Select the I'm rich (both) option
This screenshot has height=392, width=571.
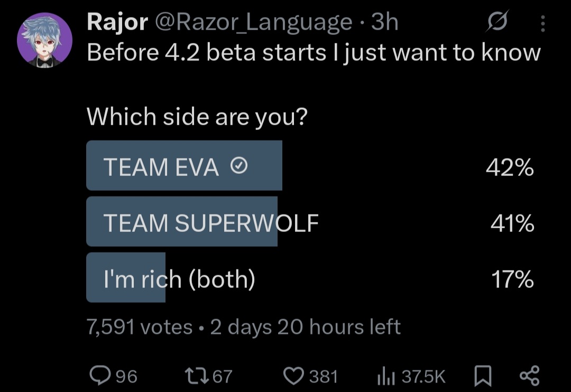click(x=310, y=278)
